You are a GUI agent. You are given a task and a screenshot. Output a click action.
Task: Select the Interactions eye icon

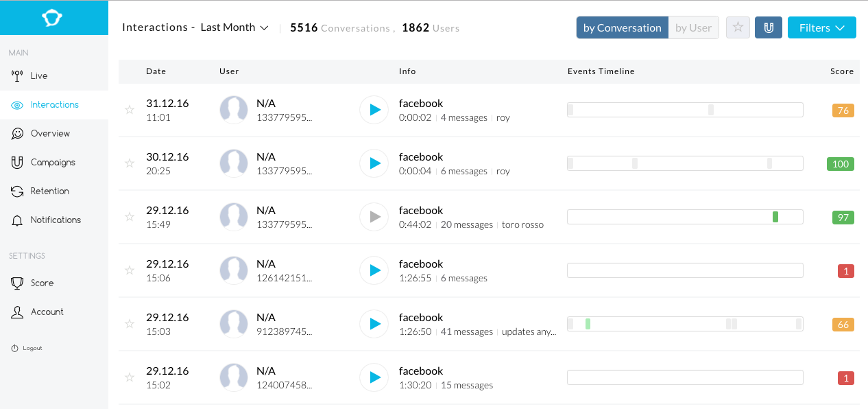17,105
